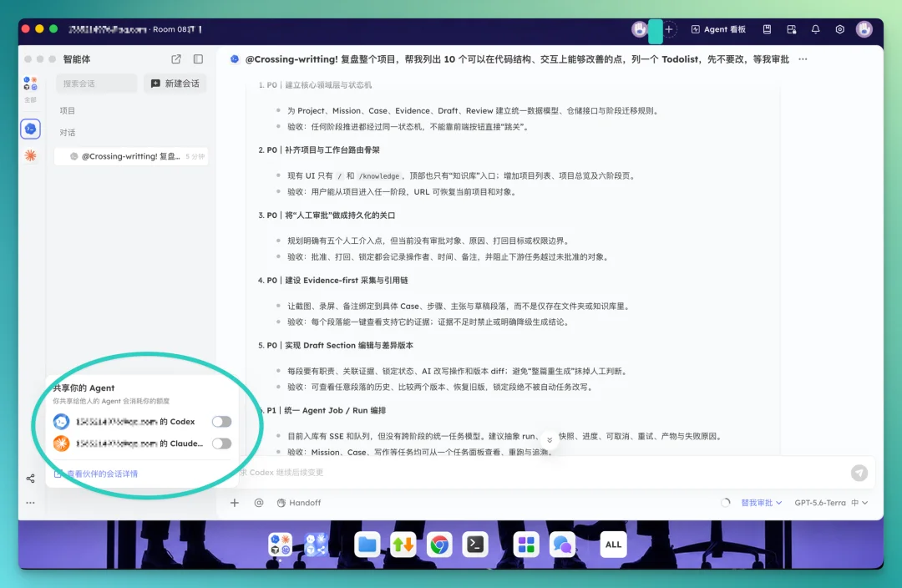Click the heading 实现 Draft Section 编辑与差异版本
The image size is (902, 588).
pos(349,345)
